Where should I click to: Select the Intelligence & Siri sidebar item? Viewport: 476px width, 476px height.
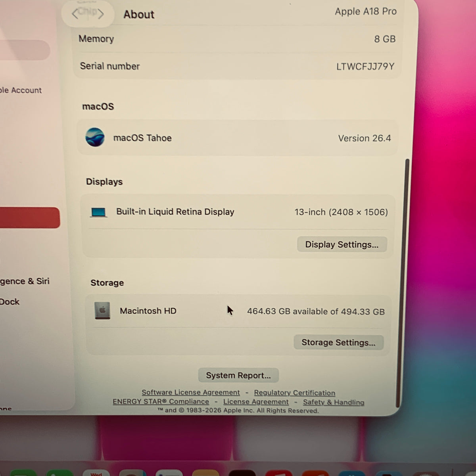(x=25, y=281)
